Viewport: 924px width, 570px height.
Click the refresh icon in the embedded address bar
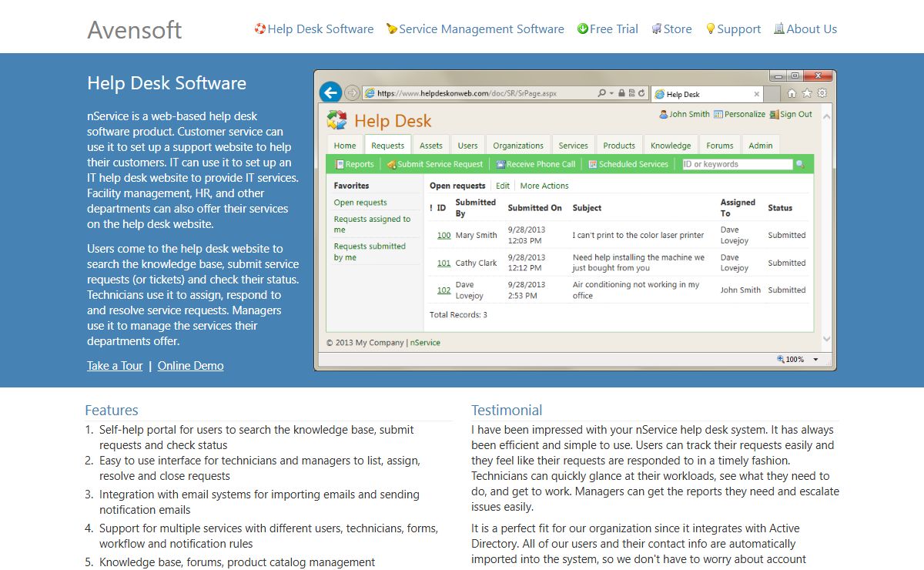click(641, 93)
